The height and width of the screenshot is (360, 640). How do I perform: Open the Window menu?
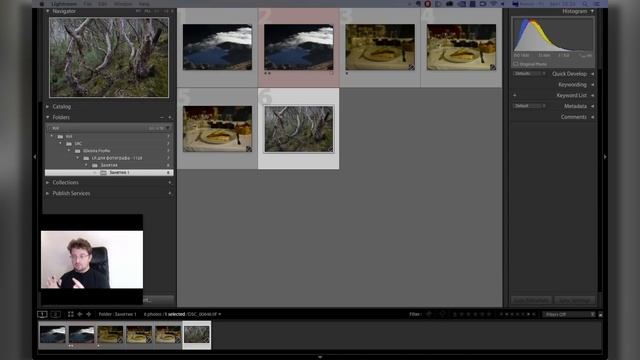point(123,4)
